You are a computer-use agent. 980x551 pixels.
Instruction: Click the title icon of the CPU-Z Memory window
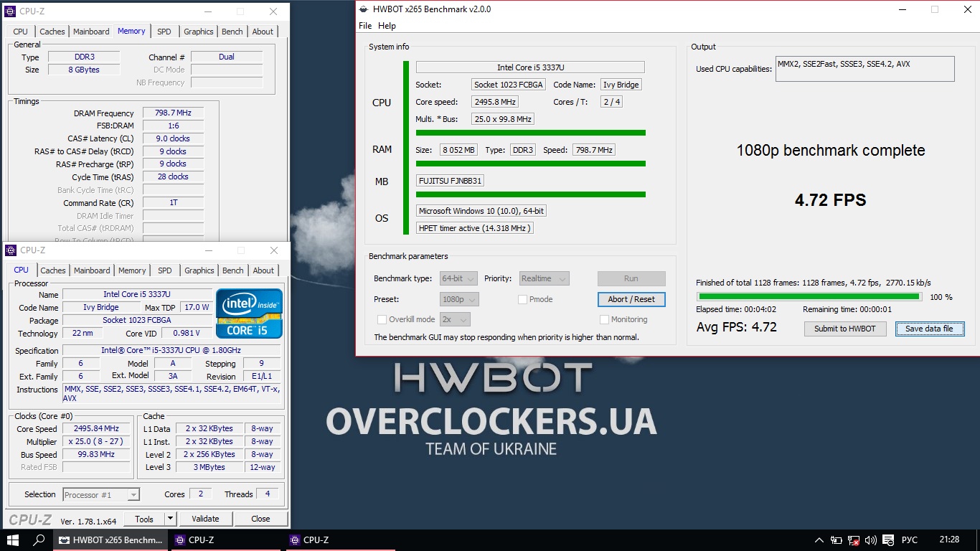10,11
